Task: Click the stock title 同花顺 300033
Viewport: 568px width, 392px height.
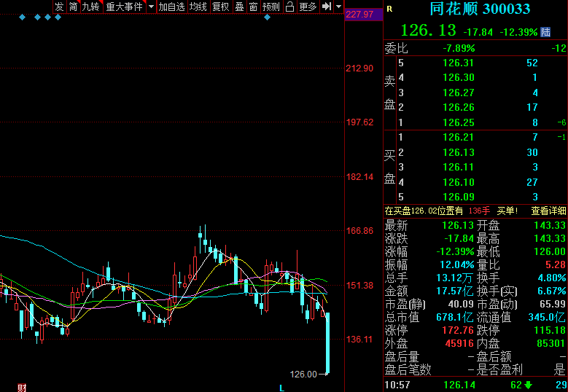Action: (x=480, y=9)
